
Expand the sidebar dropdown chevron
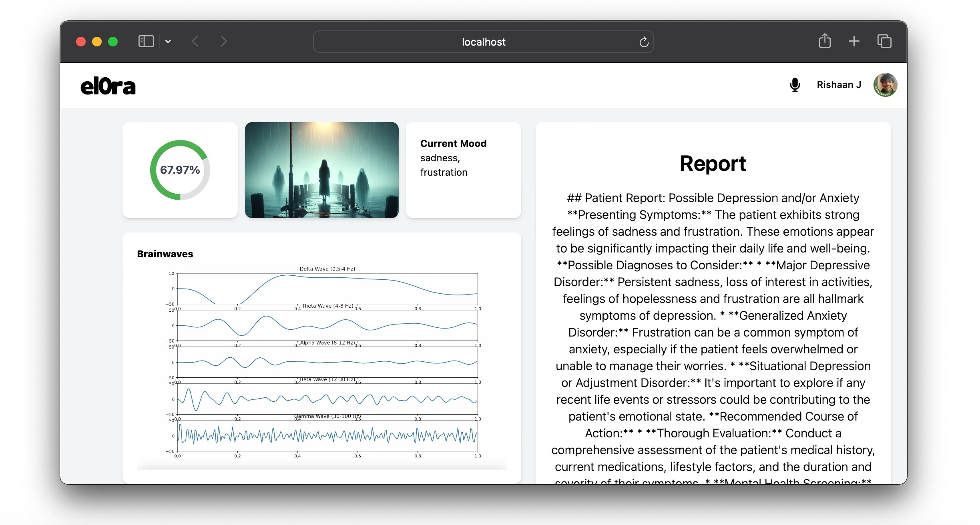tap(168, 41)
